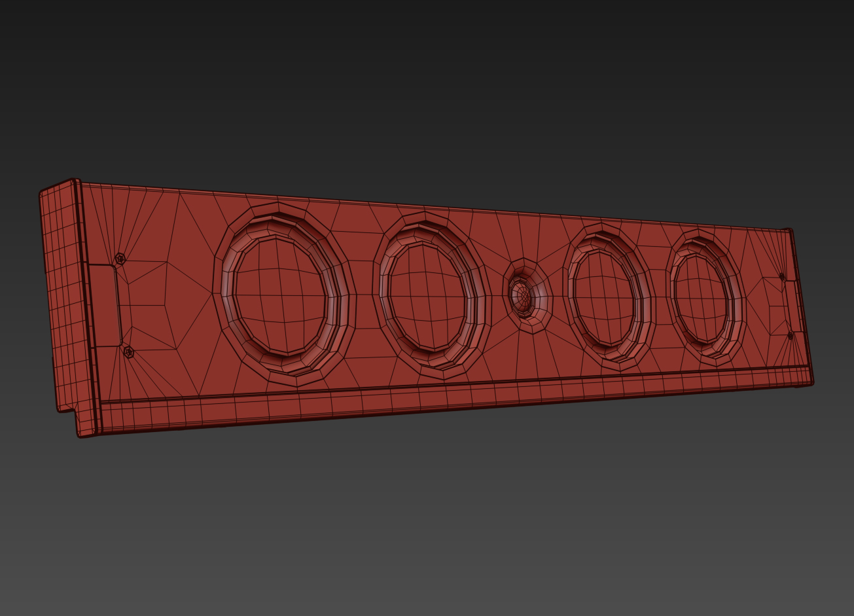Pick the upper-left screw on front panel
Screen dimensions: 854x616
pyautogui.click(x=120, y=259)
